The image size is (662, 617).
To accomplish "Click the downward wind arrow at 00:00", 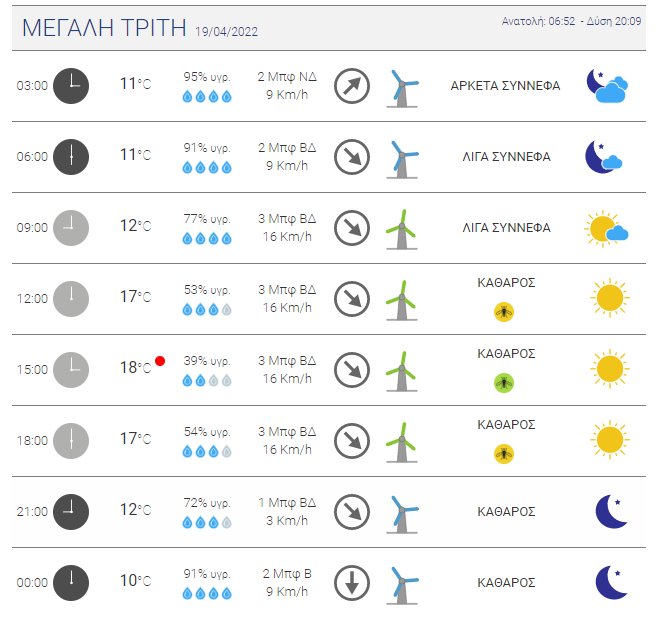I will click(352, 583).
